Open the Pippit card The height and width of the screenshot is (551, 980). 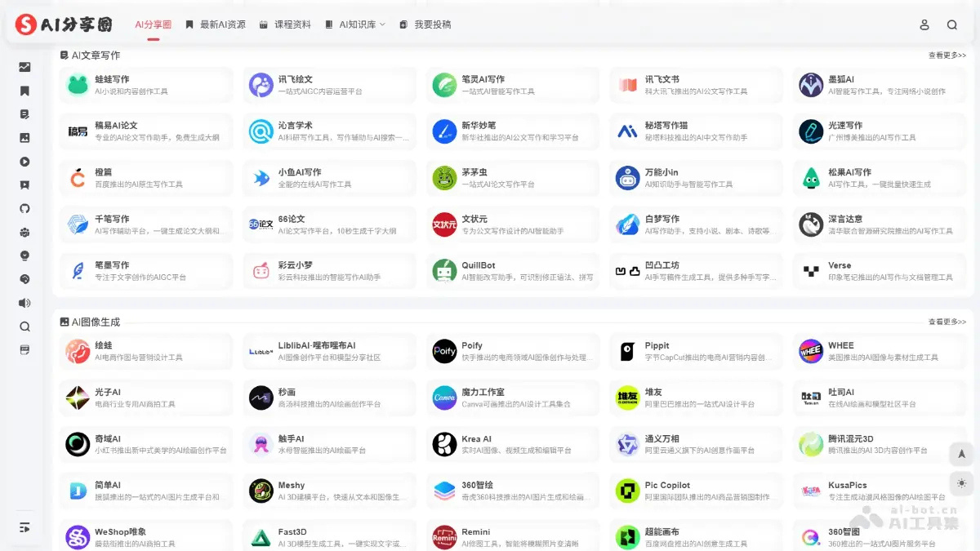(x=697, y=351)
